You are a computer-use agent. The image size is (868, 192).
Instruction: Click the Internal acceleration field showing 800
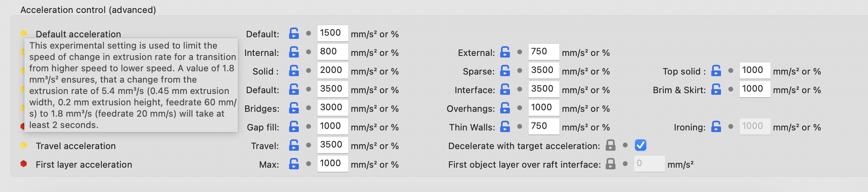coord(333,52)
